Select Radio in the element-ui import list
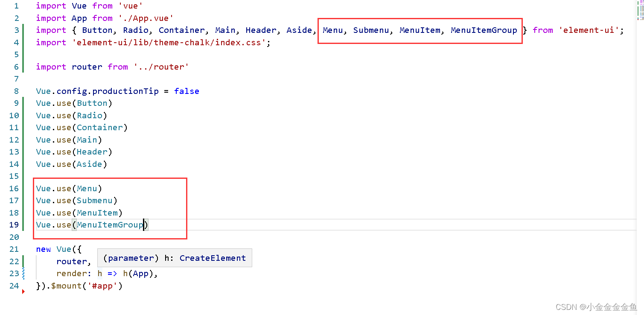The height and width of the screenshot is (315, 644). pos(136,30)
